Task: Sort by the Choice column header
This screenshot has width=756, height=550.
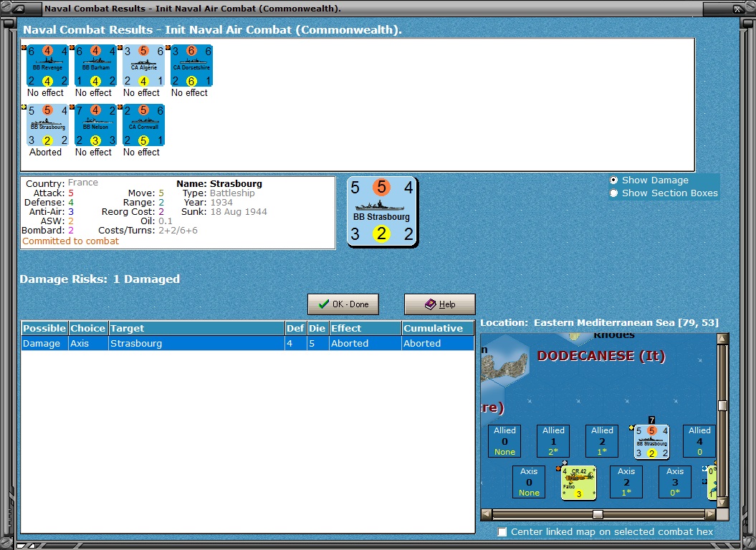Action: coord(87,328)
